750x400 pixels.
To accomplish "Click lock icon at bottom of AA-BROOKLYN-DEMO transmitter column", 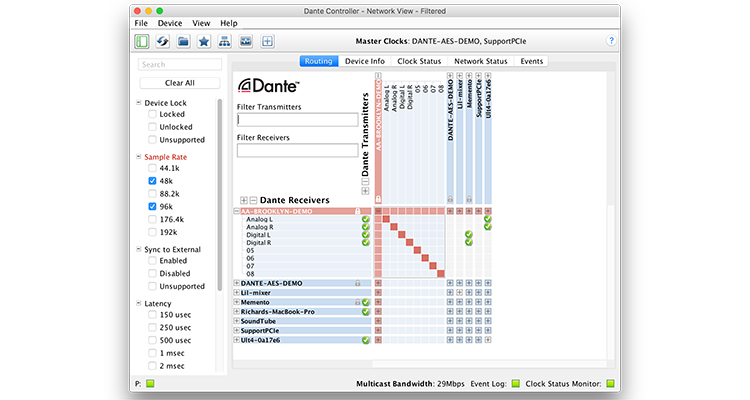I will tap(378, 199).
